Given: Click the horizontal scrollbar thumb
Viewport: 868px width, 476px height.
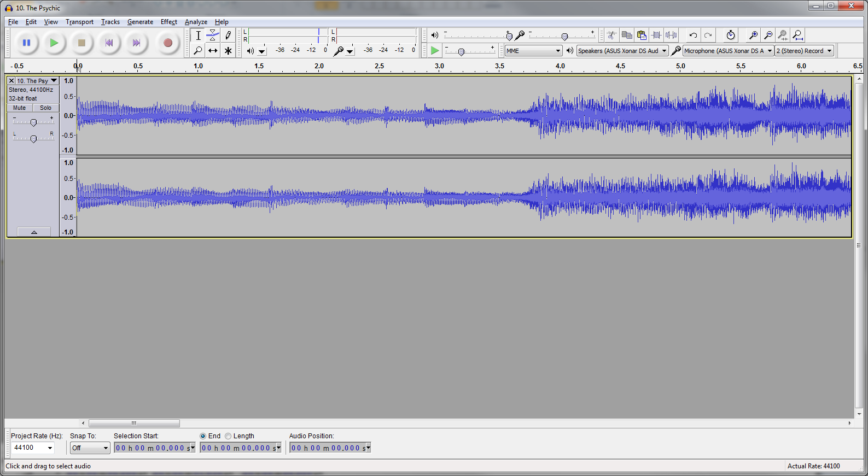Looking at the screenshot, I should click(134, 423).
